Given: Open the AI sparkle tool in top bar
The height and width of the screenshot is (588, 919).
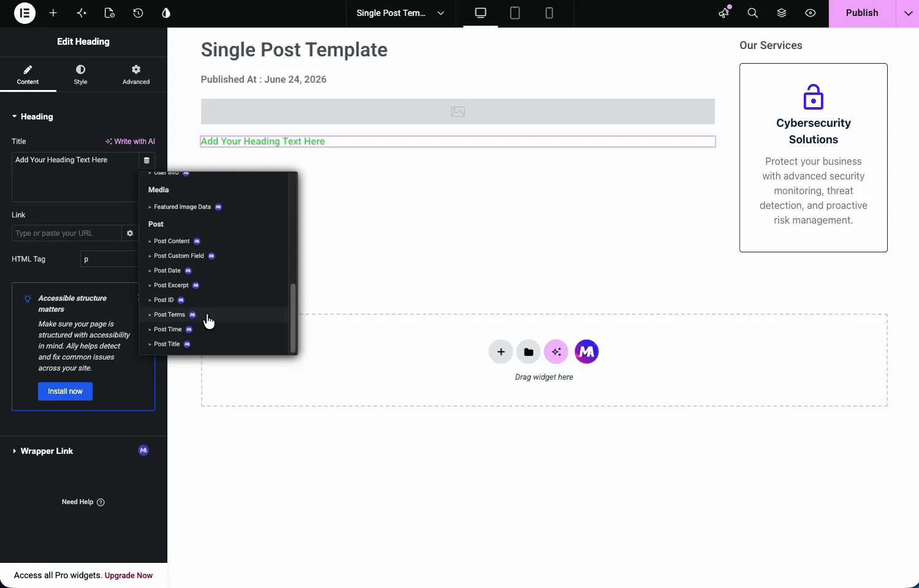Looking at the screenshot, I should pos(81,13).
